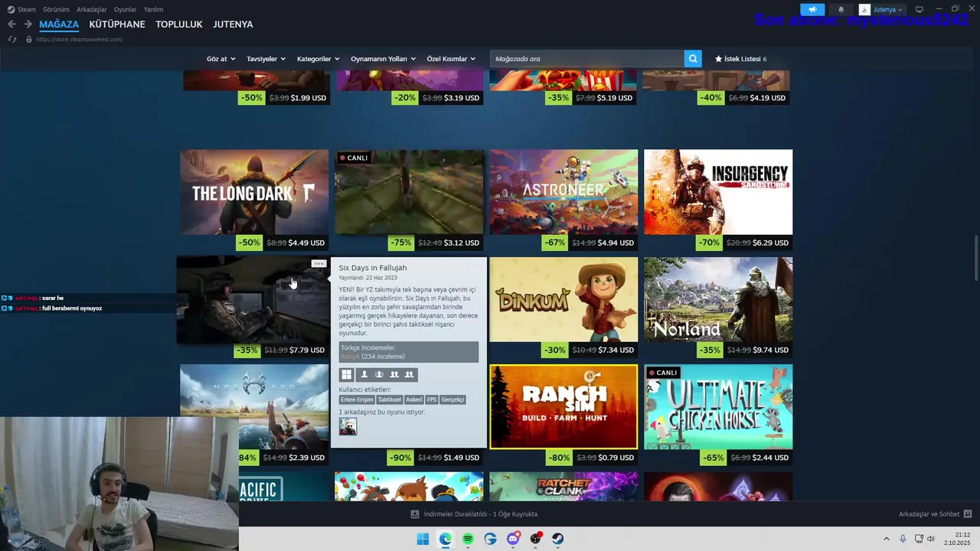The height and width of the screenshot is (551, 980).
Task: Switch to the TOPLULUK tab
Action: pos(179,24)
